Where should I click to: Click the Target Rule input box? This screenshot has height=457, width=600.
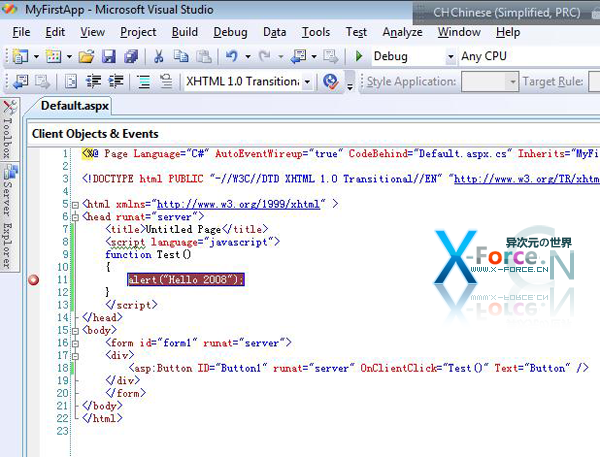click(594, 82)
